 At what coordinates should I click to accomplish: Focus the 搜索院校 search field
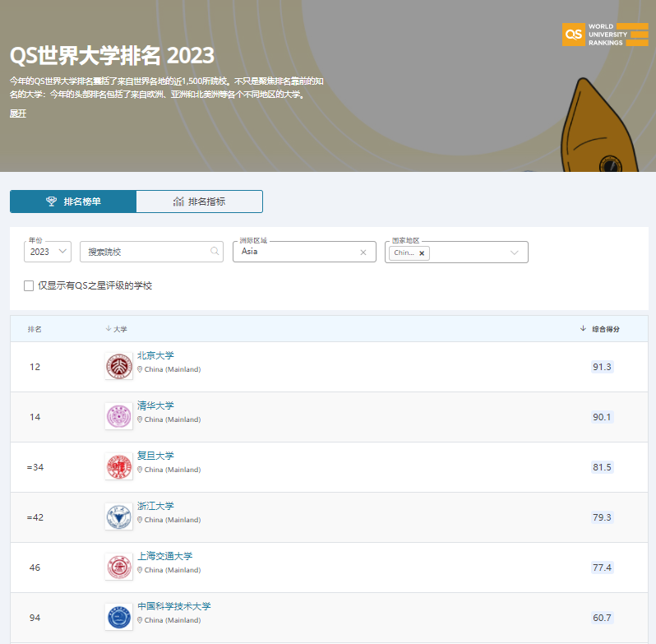tap(151, 252)
